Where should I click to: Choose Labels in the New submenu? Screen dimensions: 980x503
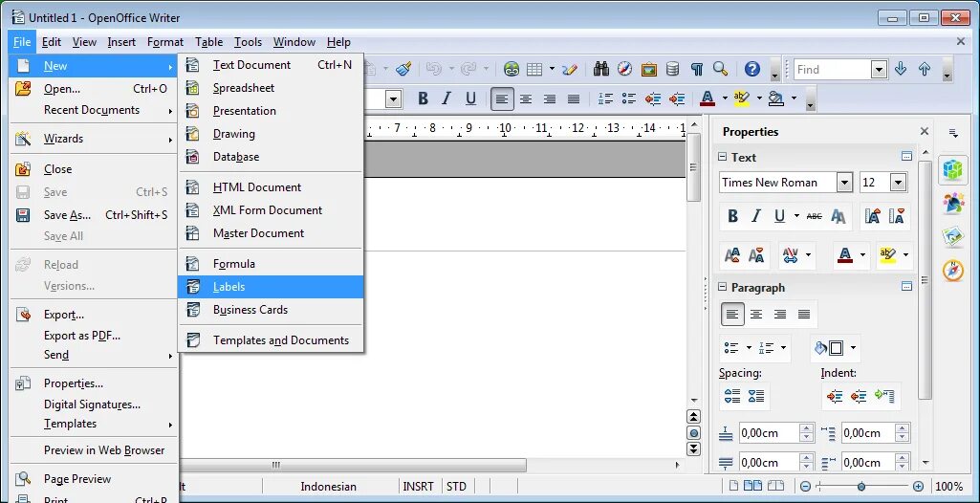(x=271, y=287)
